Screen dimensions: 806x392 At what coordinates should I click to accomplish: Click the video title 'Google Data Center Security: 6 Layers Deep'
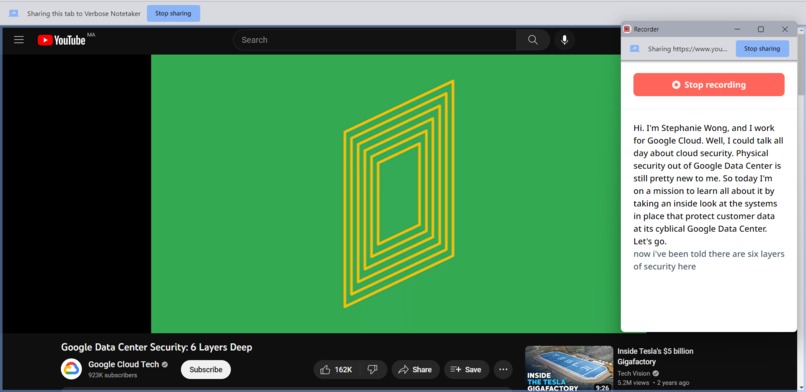click(157, 347)
